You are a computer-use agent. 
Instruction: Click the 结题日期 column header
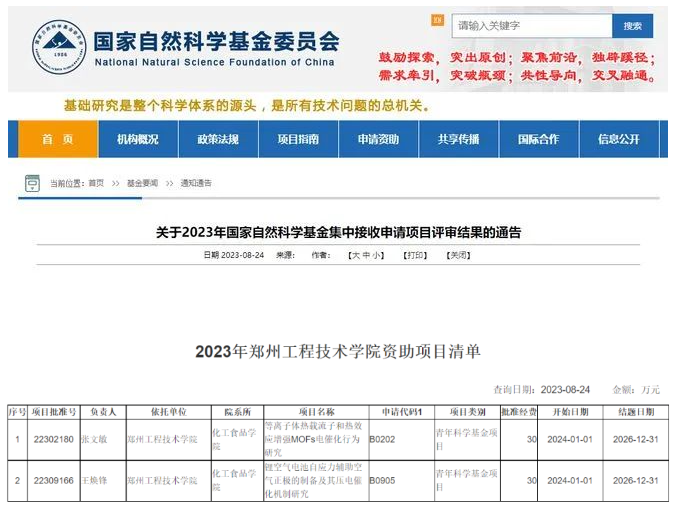[x=636, y=412]
